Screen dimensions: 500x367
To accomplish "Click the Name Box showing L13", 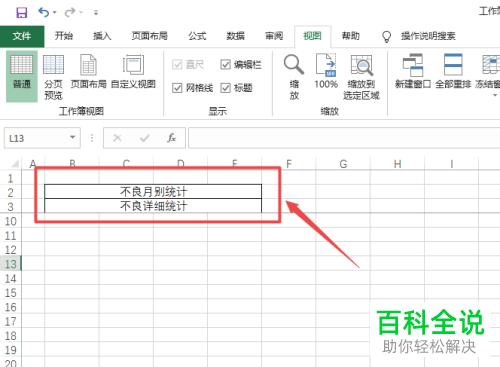I will (36, 138).
